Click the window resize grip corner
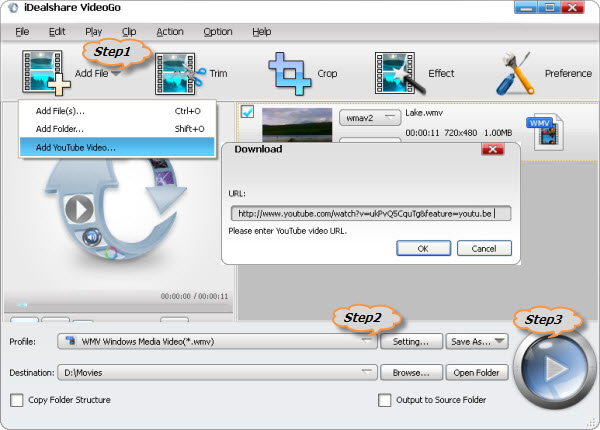This screenshot has width=600, height=430. pyautogui.click(x=592, y=422)
